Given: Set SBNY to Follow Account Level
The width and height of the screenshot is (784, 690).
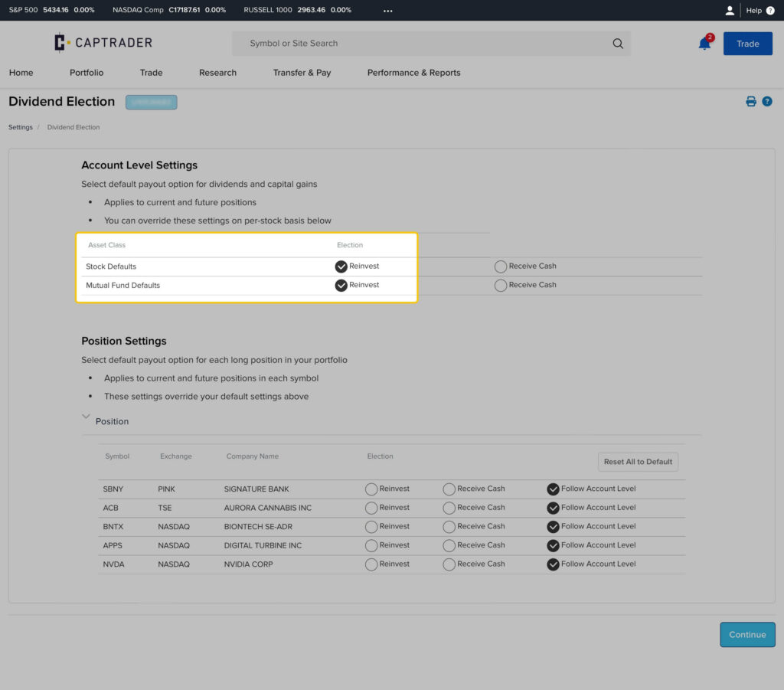Looking at the screenshot, I should 553,489.
